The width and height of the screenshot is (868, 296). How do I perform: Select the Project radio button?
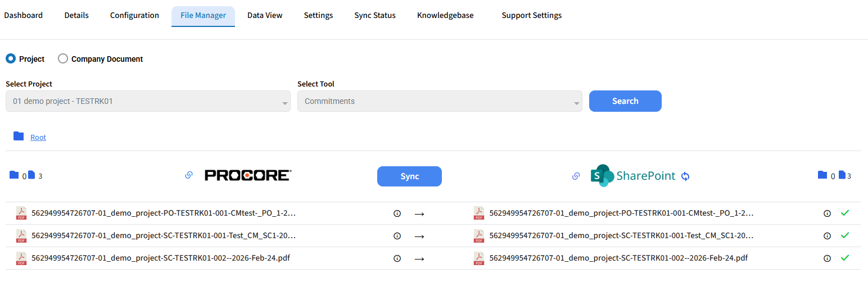coord(11,58)
